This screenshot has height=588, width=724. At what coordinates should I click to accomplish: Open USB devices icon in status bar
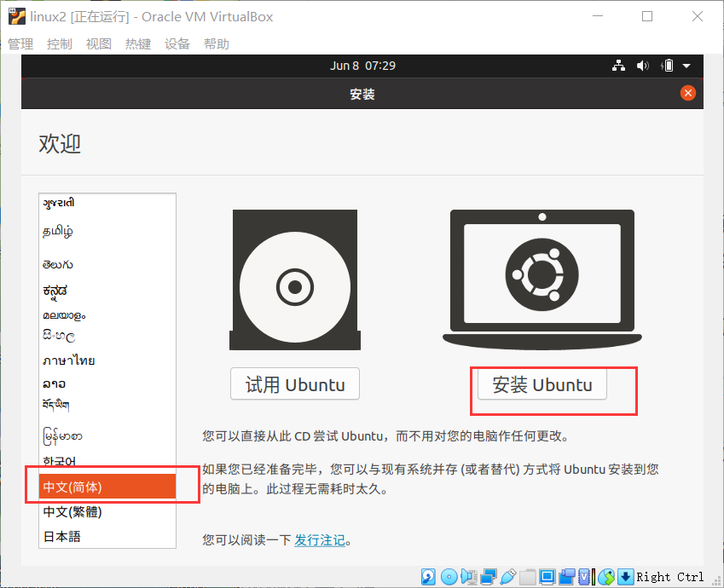507,577
